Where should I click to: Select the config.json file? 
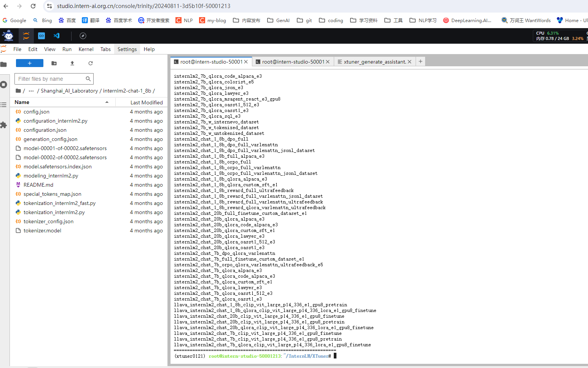pyautogui.click(x=89, y=112)
